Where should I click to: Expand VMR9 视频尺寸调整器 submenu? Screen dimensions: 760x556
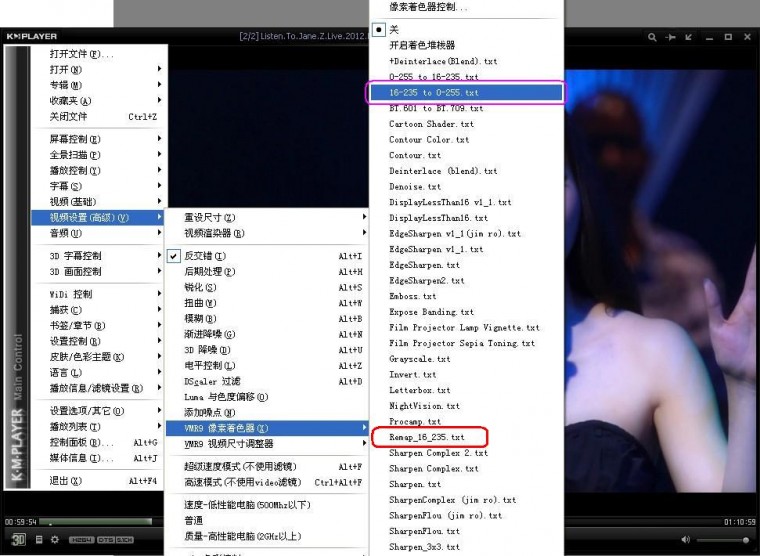267,444
